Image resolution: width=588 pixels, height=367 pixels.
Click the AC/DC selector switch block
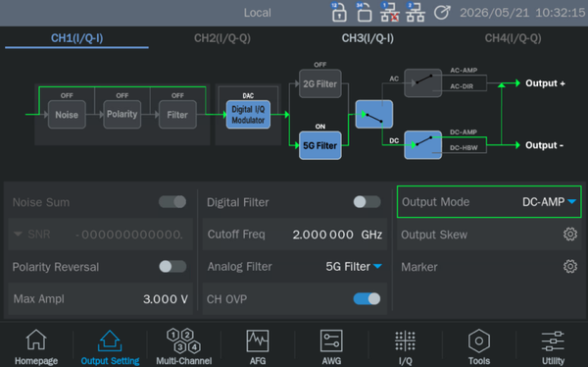click(374, 115)
